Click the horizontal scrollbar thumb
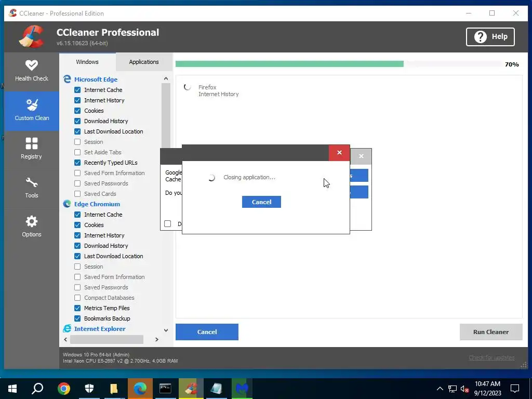This screenshot has height=399, width=532. (x=107, y=339)
